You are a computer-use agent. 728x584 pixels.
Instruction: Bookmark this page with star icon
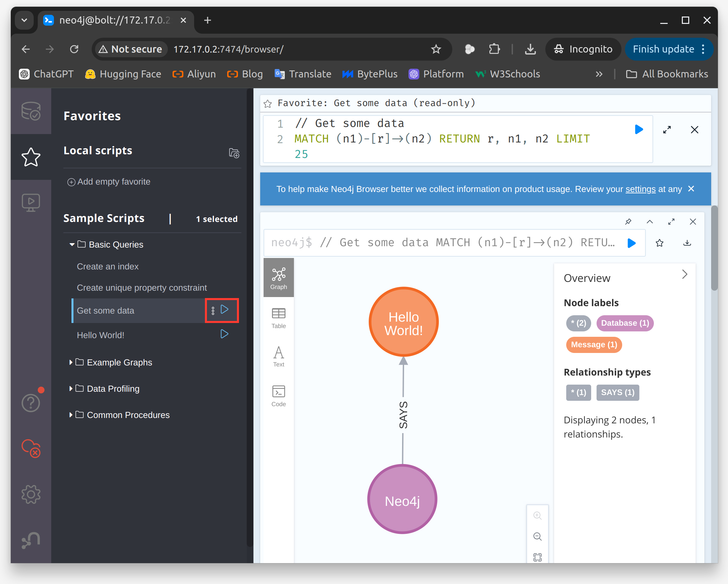coord(436,49)
